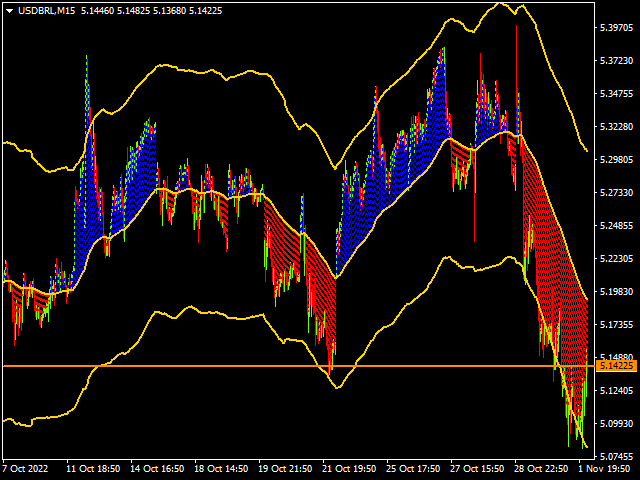
Task: Select the 11 Oct 18:50 time label
Action: [x=93, y=469]
